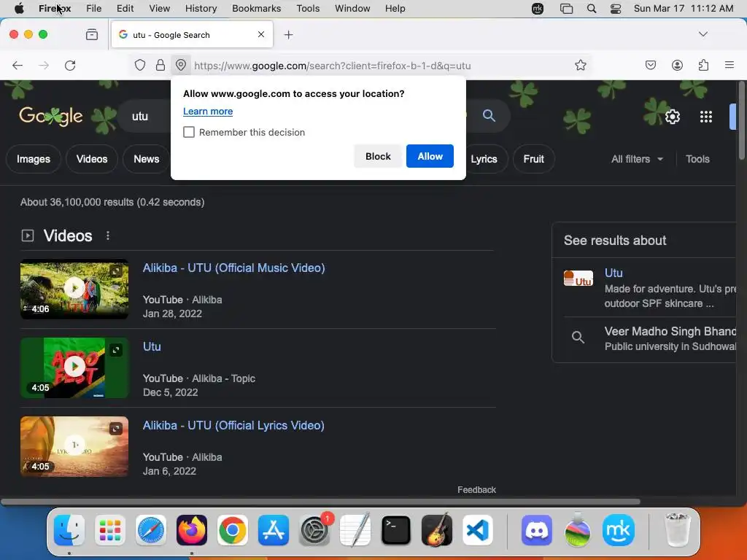Open the Learn more link
The height and width of the screenshot is (560, 747).
pos(208,112)
